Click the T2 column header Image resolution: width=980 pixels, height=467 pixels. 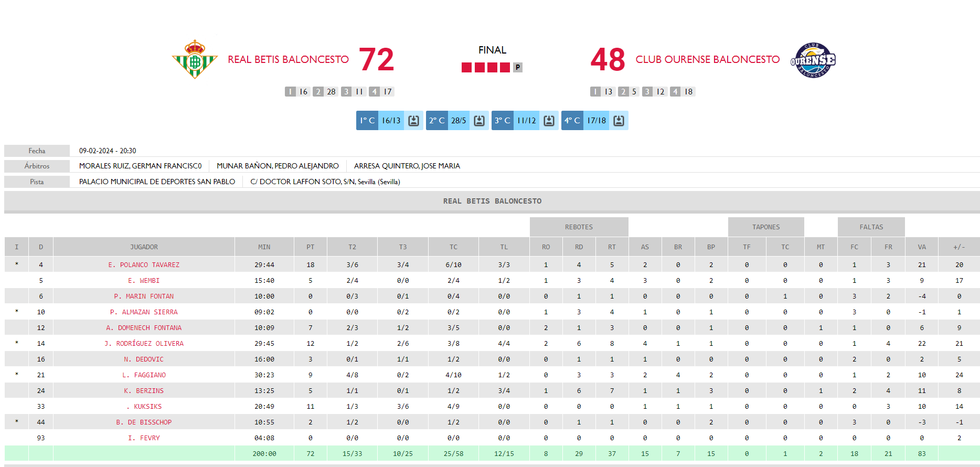[352, 247]
